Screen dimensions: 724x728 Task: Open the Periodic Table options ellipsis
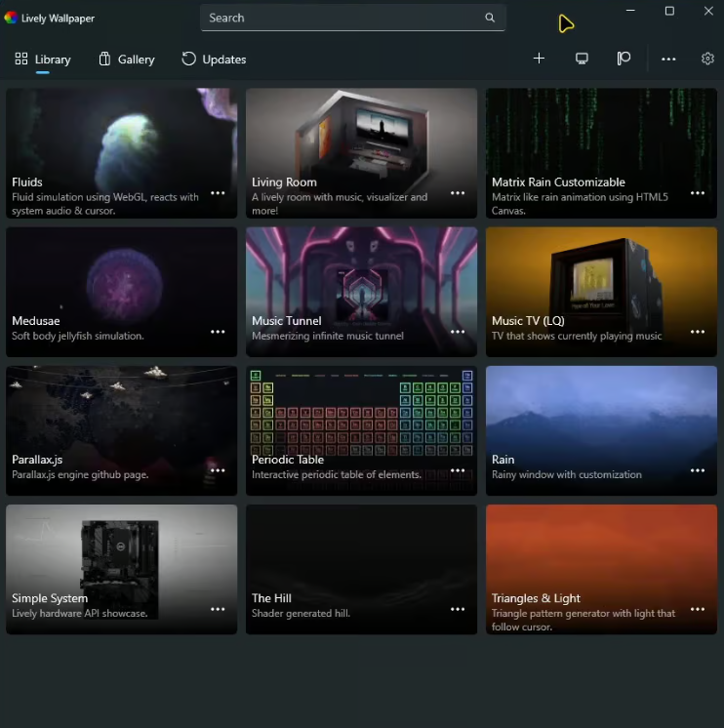(x=458, y=470)
